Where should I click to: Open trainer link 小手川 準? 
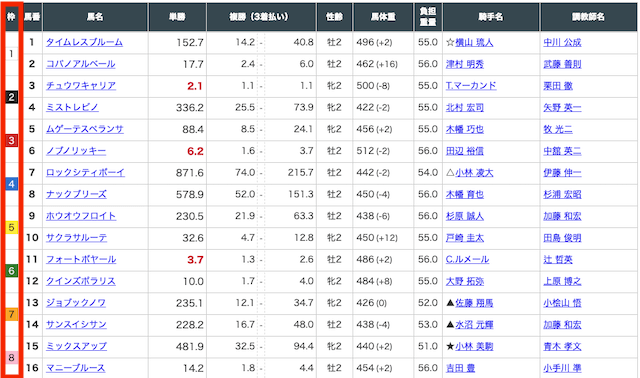[x=562, y=368]
